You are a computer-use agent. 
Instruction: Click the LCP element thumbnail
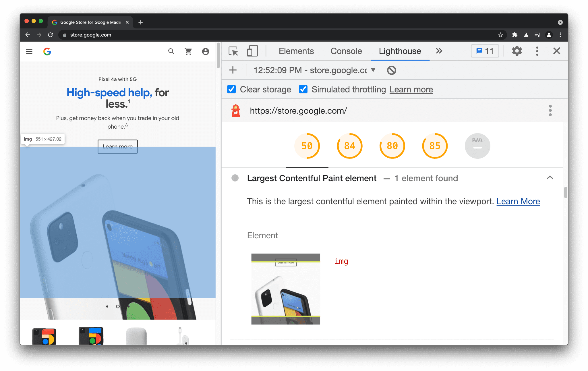285,288
